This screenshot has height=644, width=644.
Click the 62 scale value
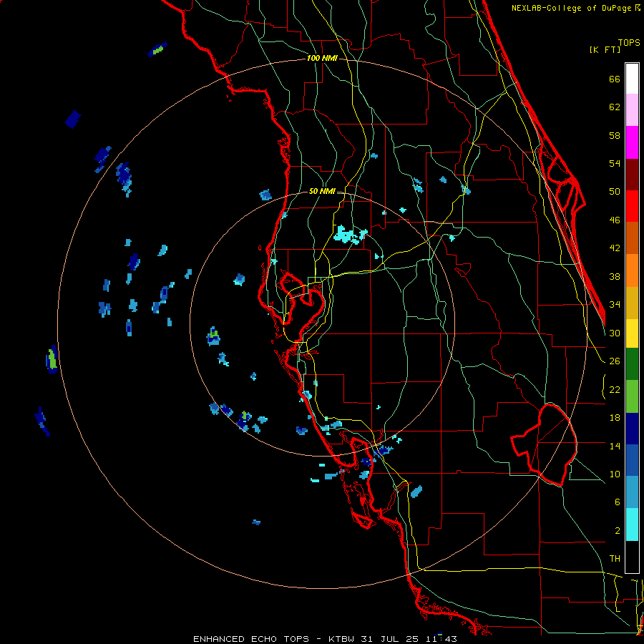615,107
